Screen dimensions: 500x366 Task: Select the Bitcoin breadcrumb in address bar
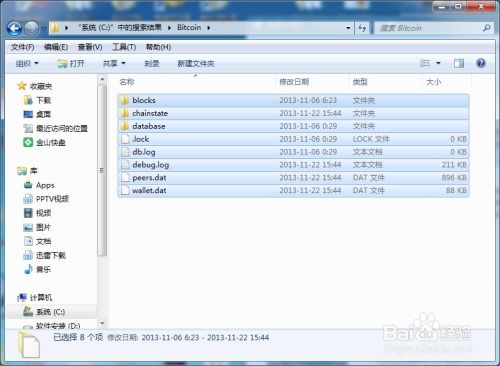[x=189, y=27]
